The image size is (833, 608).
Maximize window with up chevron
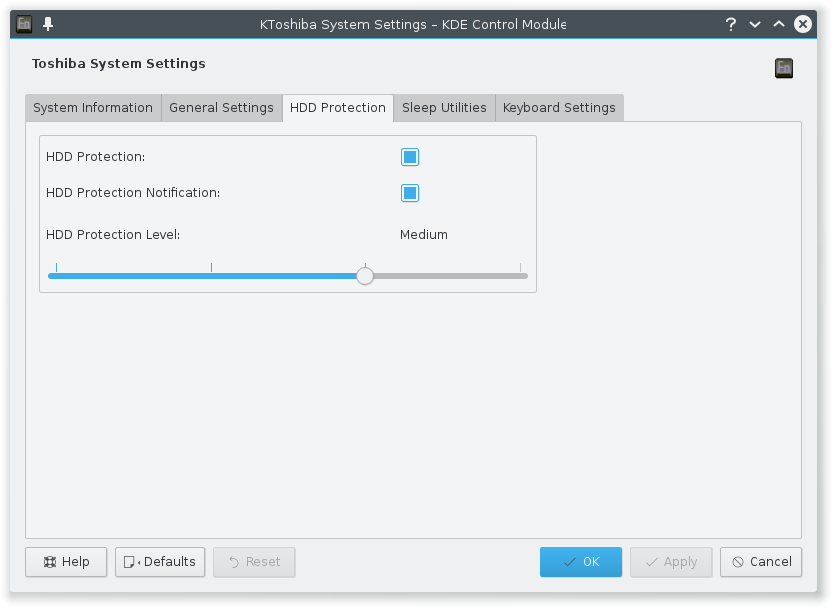[779, 24]
